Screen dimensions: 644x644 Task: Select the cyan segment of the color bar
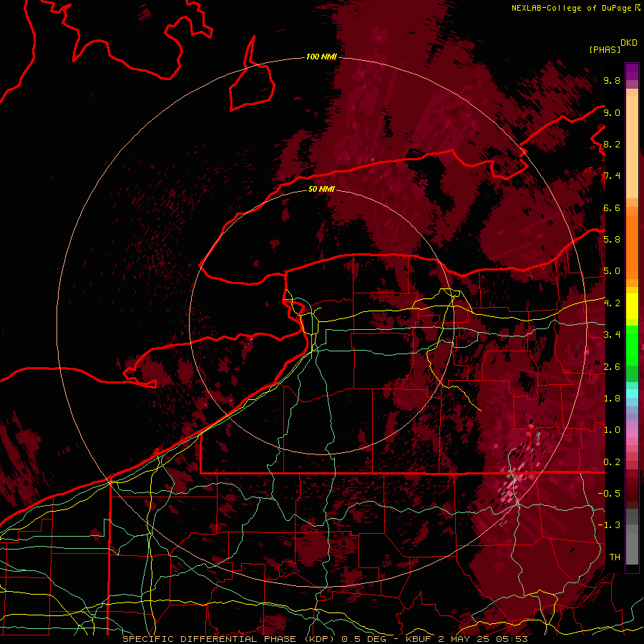click(x=632, y=394)
